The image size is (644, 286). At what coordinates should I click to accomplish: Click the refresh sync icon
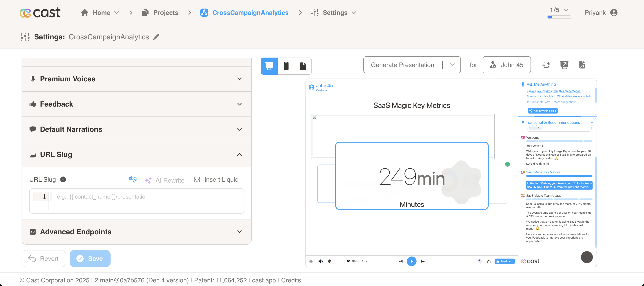coord(546,65)
